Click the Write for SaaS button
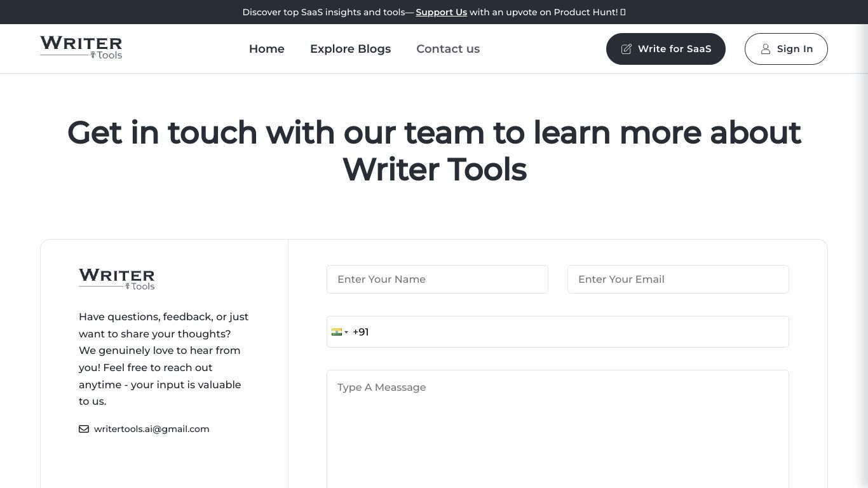This screenshot has height=488, width=868. 666,49
